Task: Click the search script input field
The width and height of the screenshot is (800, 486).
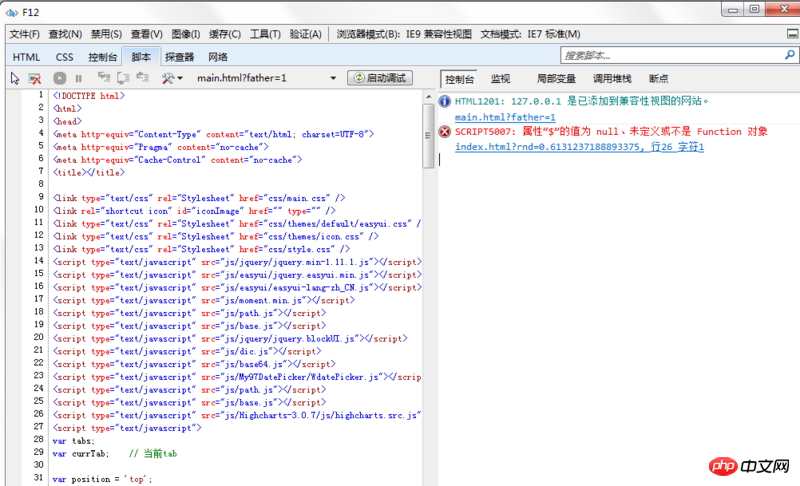Action: click(672, 55)
